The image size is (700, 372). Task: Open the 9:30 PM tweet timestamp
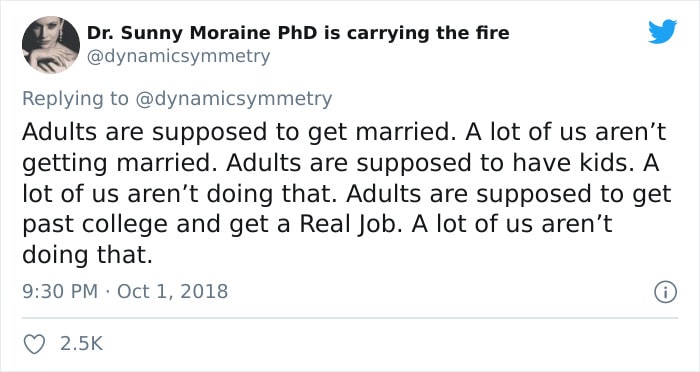coord(60,292)
